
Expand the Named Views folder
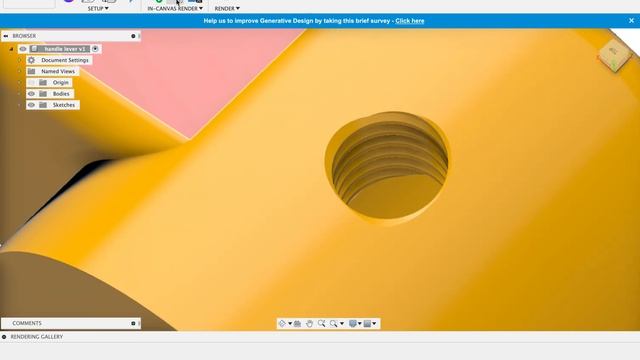pyautogui.click(x=19, y=71)
